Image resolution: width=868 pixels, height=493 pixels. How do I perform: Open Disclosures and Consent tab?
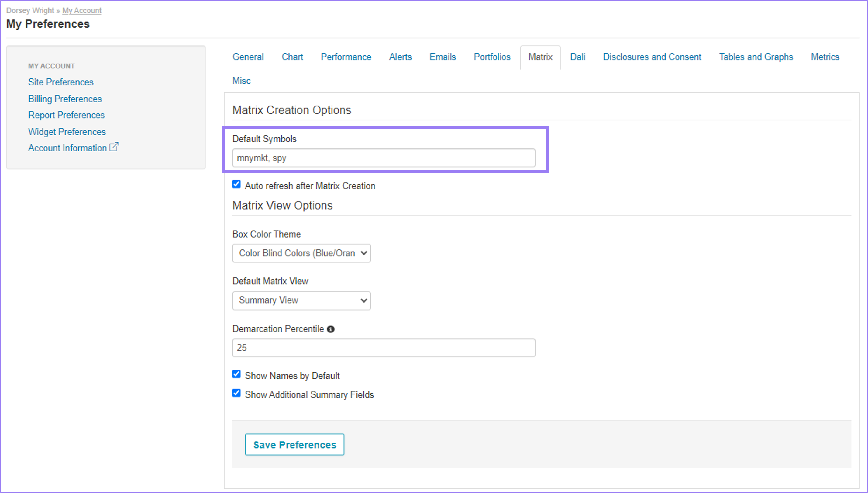[x=652, y=57]
